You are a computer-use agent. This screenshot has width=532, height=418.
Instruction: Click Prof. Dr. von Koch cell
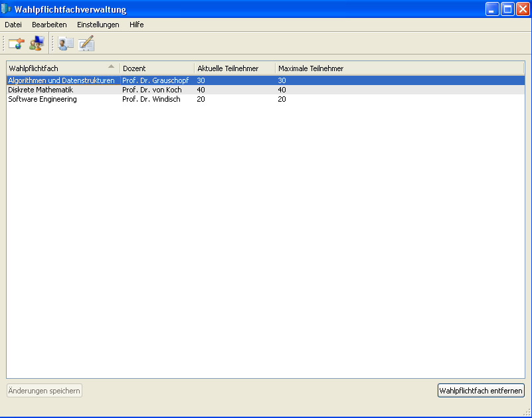click(x=151, y=90)
